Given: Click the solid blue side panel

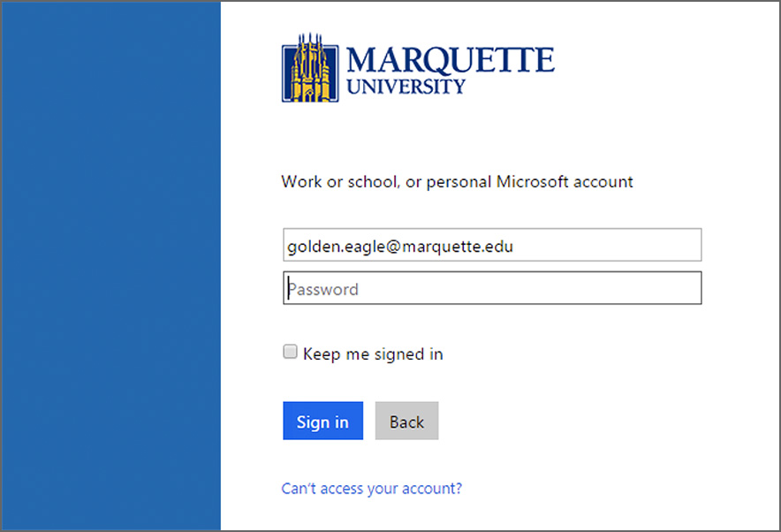Looking at the screenshot, I should 110,265.
